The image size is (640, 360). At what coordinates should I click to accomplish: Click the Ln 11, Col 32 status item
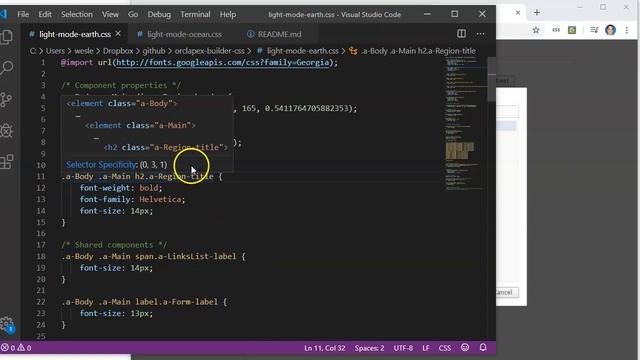point(324,348)
